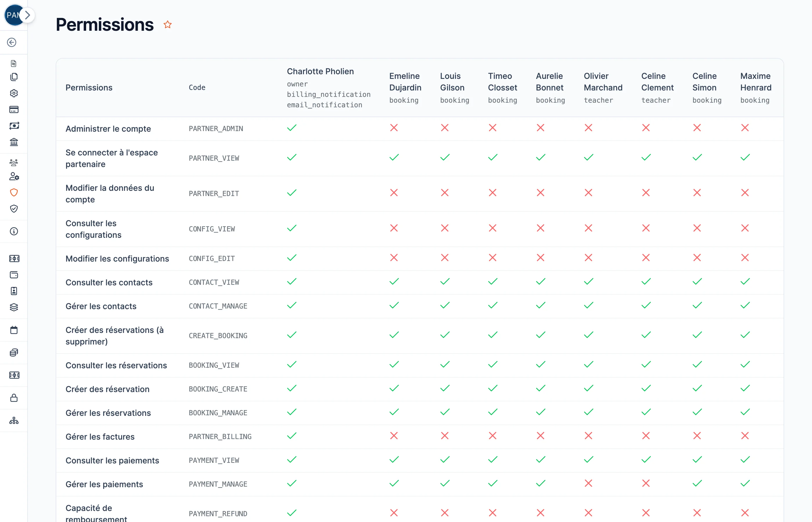Select the orange shield permissions icon
Image resolution: width=812 pixels, height=522 pixels.
click(14, 193)
